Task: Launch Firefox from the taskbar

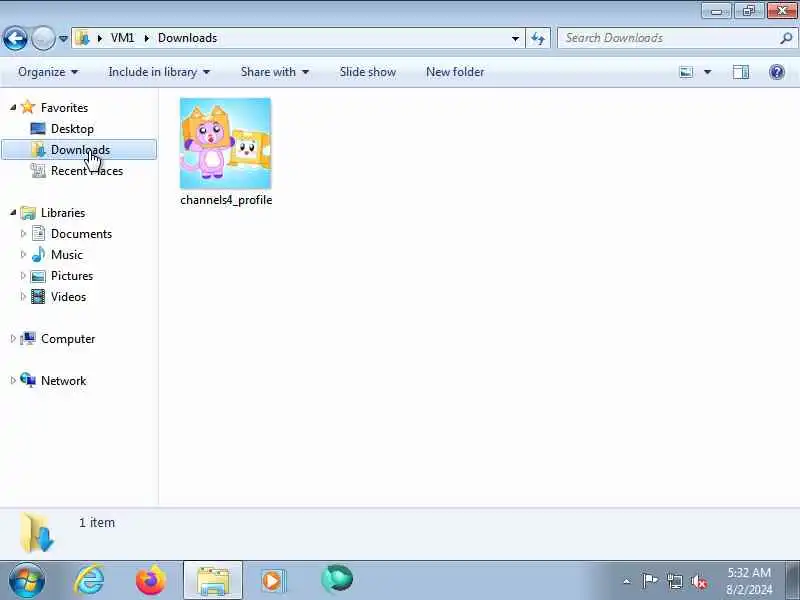Action: coord(151,580)
